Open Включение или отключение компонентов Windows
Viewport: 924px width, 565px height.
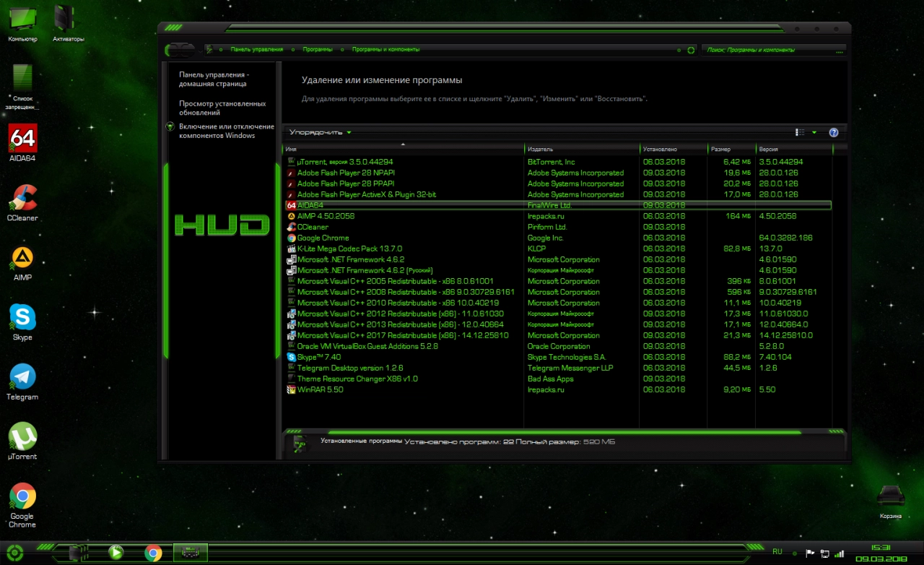point(227,131)
